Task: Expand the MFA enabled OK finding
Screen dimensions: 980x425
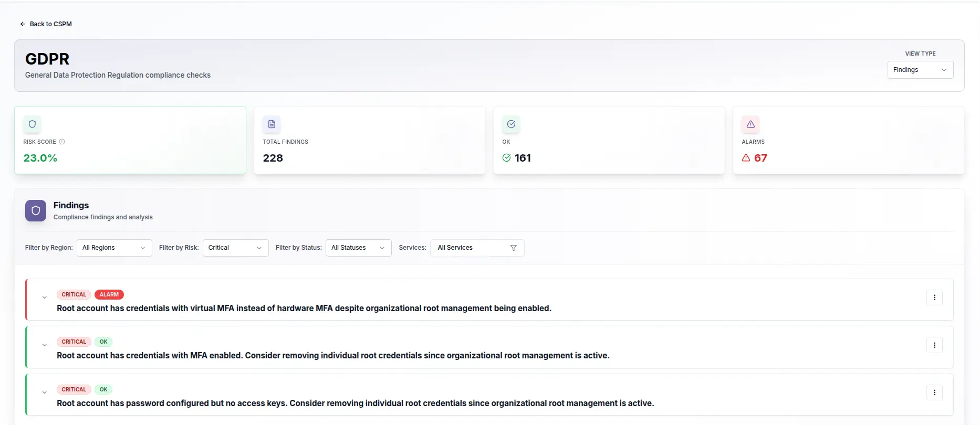Action: click(45, 345)
